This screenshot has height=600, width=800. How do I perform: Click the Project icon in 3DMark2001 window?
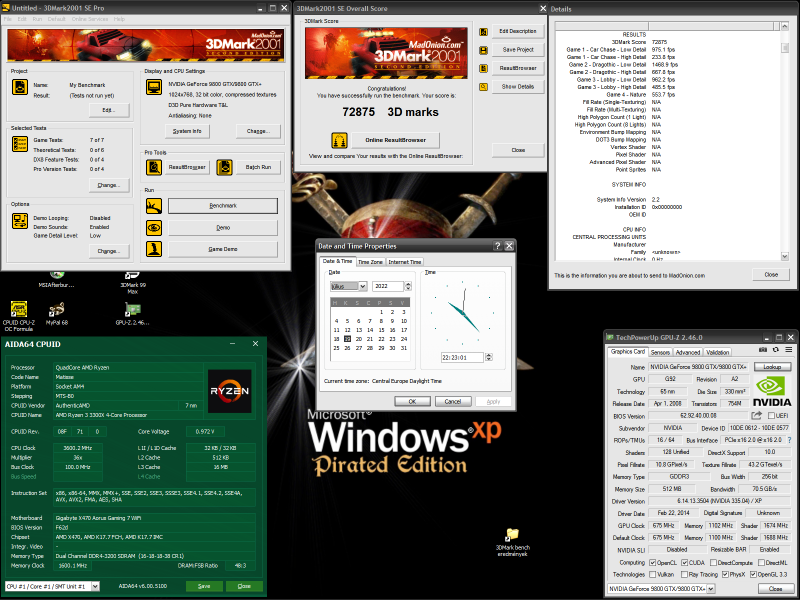(x=20, y=87)
